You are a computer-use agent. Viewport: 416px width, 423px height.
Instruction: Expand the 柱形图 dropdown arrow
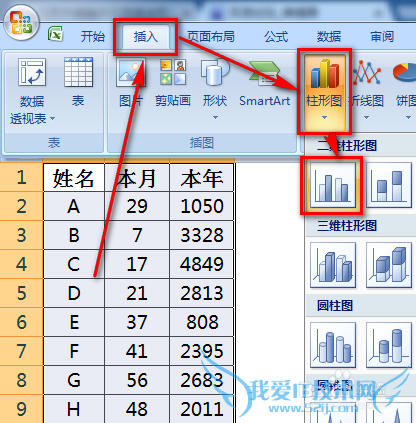coord(324,118)
